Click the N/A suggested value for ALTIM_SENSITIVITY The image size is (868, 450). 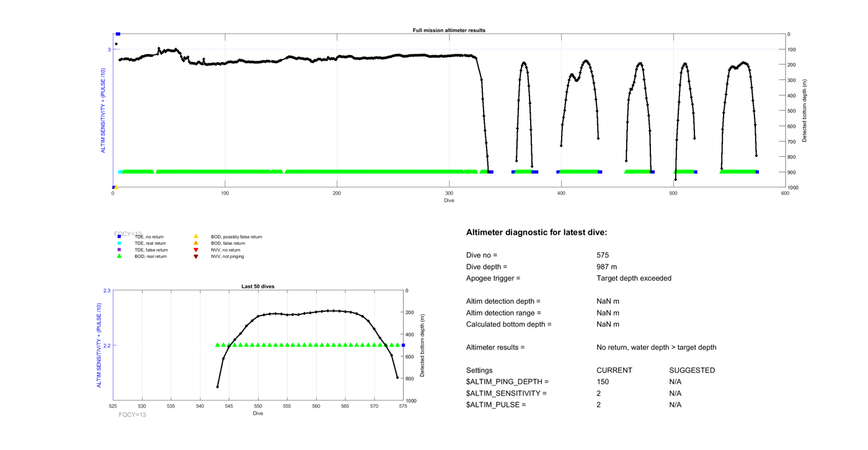pos(675,394)
